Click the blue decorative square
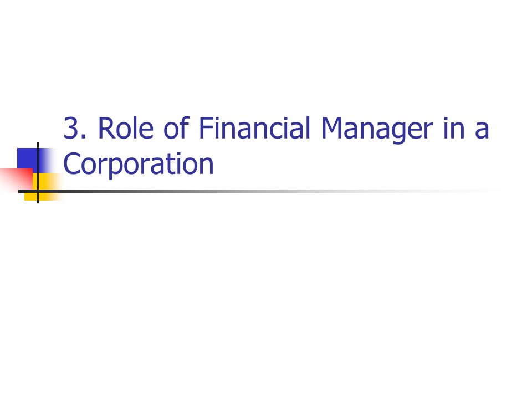 (x=29, y=159)
